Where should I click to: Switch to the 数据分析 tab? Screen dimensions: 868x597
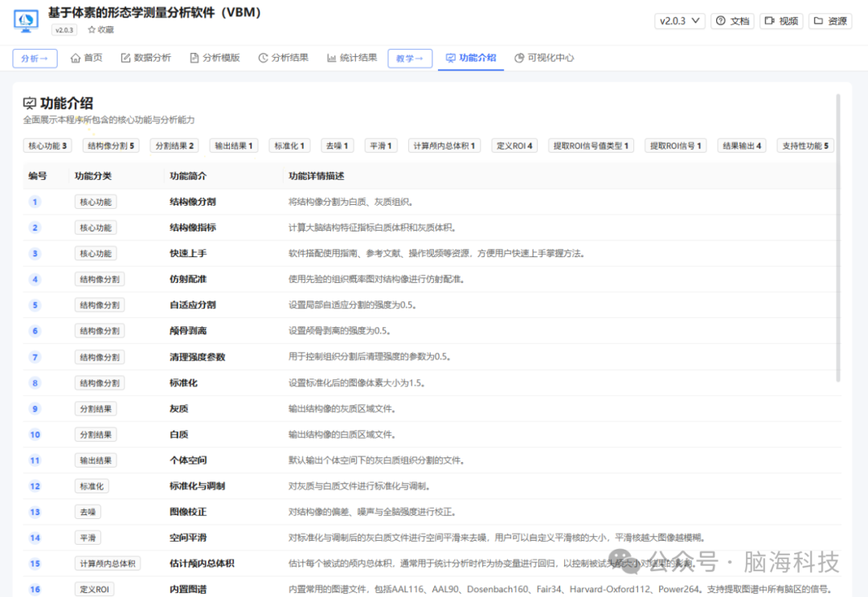(146, 58)
